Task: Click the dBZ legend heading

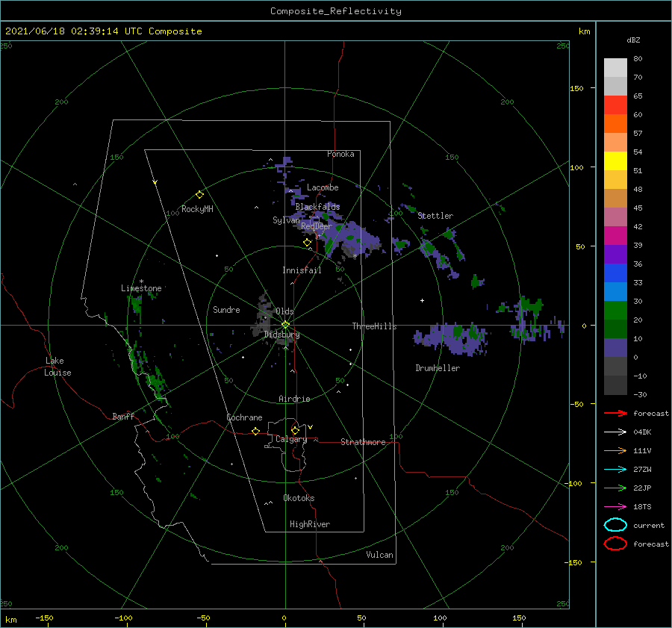Action: (633, 40)
